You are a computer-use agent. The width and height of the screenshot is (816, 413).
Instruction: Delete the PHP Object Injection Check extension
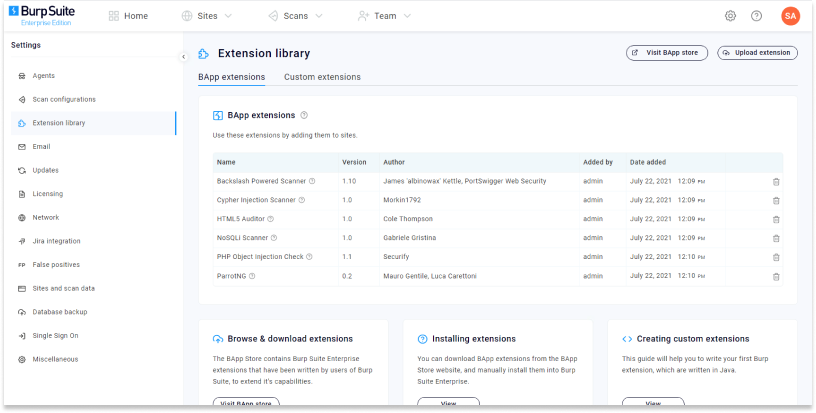point(775,257)
